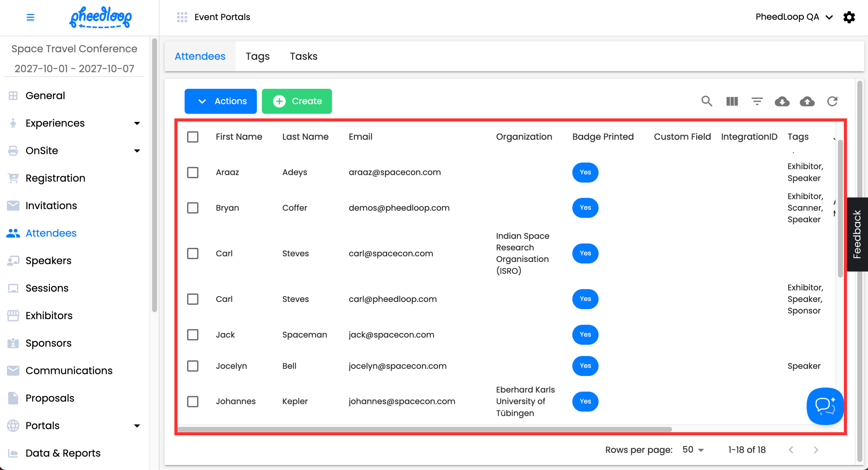Screen dimensions: 868x470
Task: Open the column visibility icon
Action: coord(732,101)
